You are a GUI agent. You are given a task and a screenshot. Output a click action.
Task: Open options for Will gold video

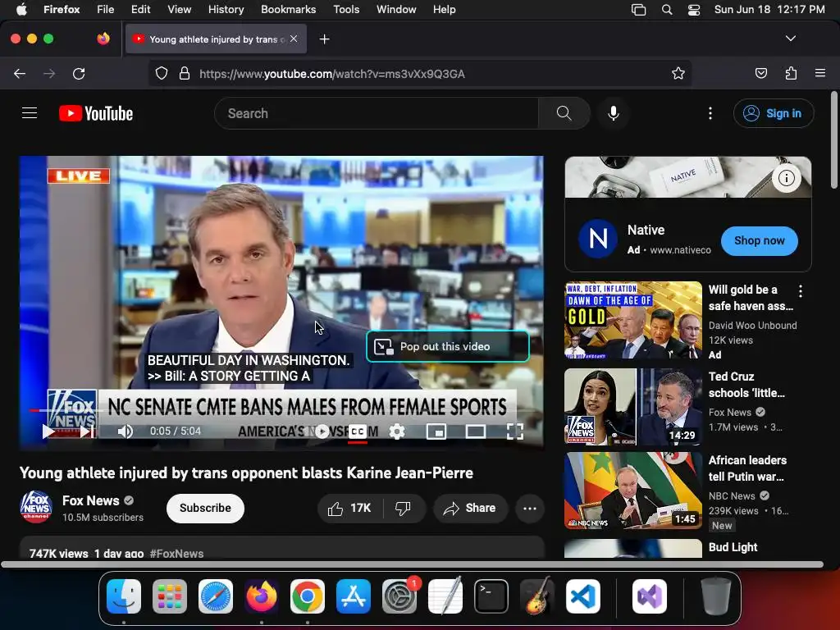[x=801, y=291]
